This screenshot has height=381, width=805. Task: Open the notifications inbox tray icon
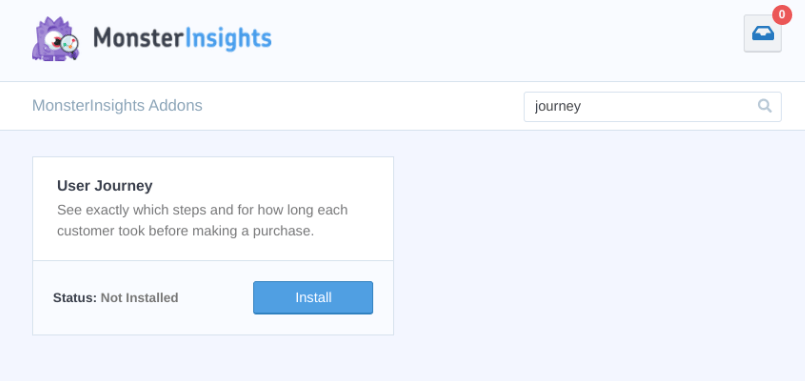763,33
